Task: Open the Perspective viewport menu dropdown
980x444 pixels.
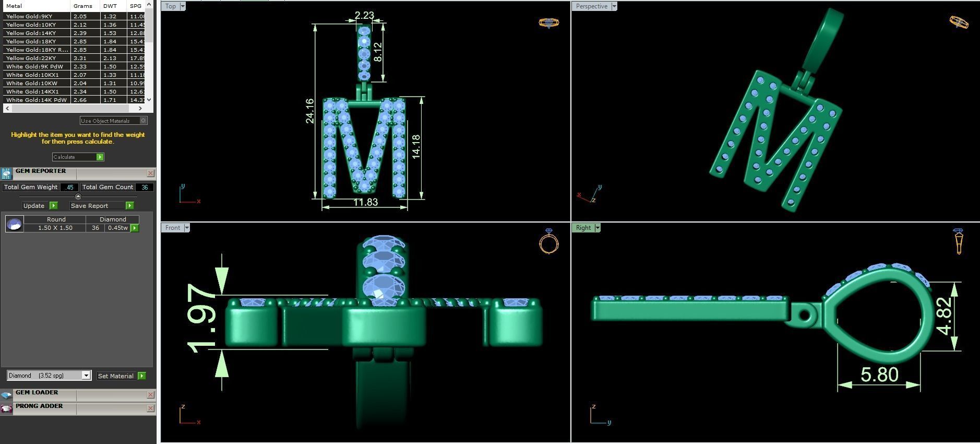Action: coord(614,6)
